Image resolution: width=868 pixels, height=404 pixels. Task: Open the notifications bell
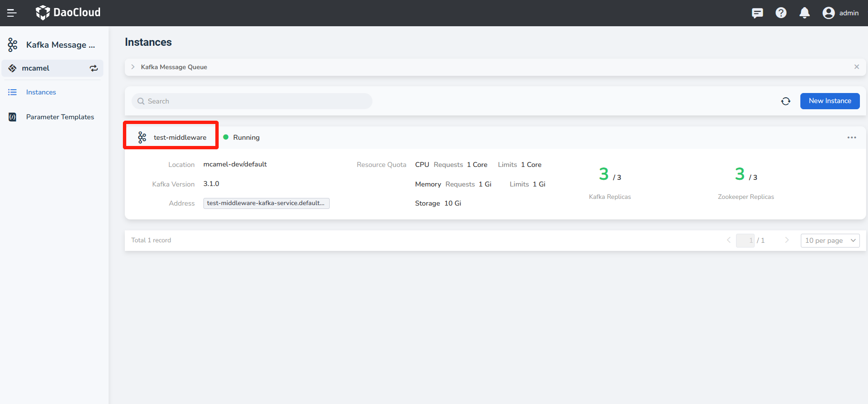click(805, 13)
